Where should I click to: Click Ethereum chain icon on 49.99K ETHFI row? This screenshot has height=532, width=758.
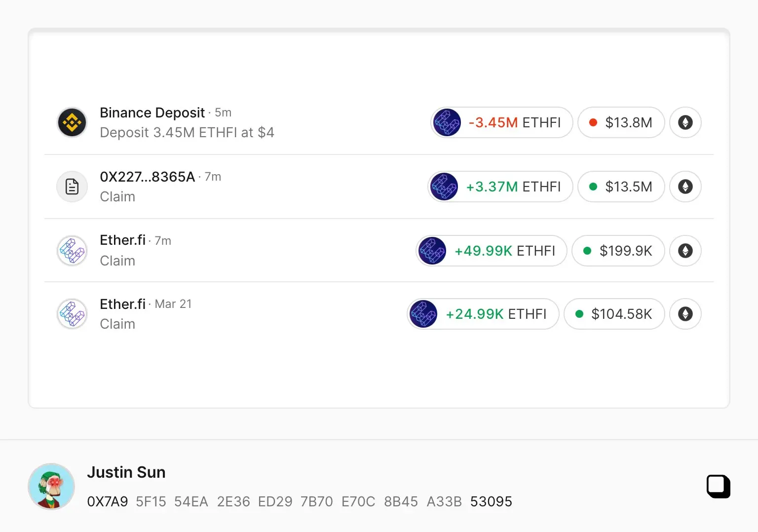click(x=685, y=251)
